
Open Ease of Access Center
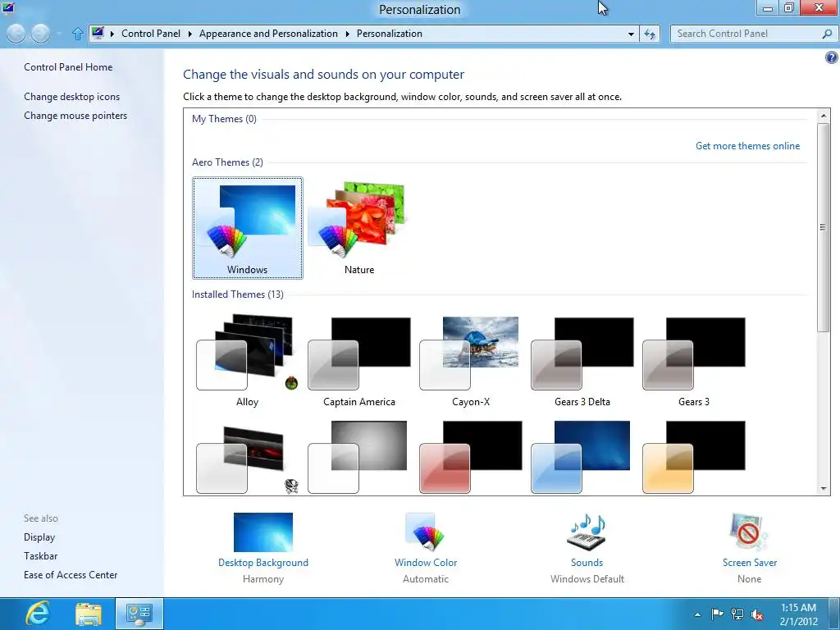pos(71,574)
